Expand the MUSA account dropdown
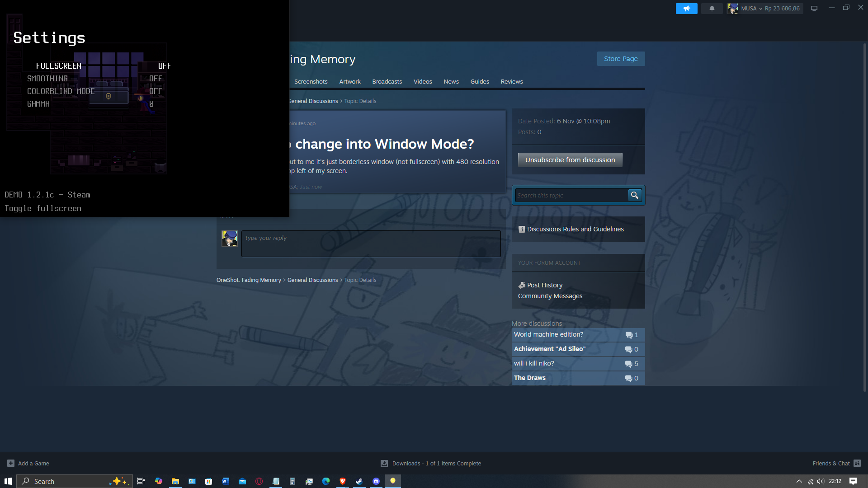 pos(751,8)
